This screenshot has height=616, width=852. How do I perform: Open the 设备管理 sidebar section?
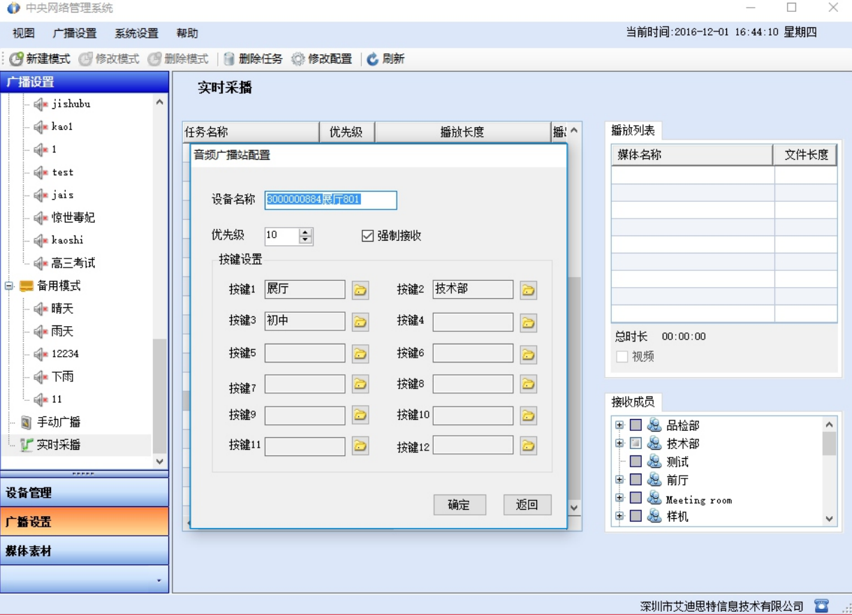point(85,492)
